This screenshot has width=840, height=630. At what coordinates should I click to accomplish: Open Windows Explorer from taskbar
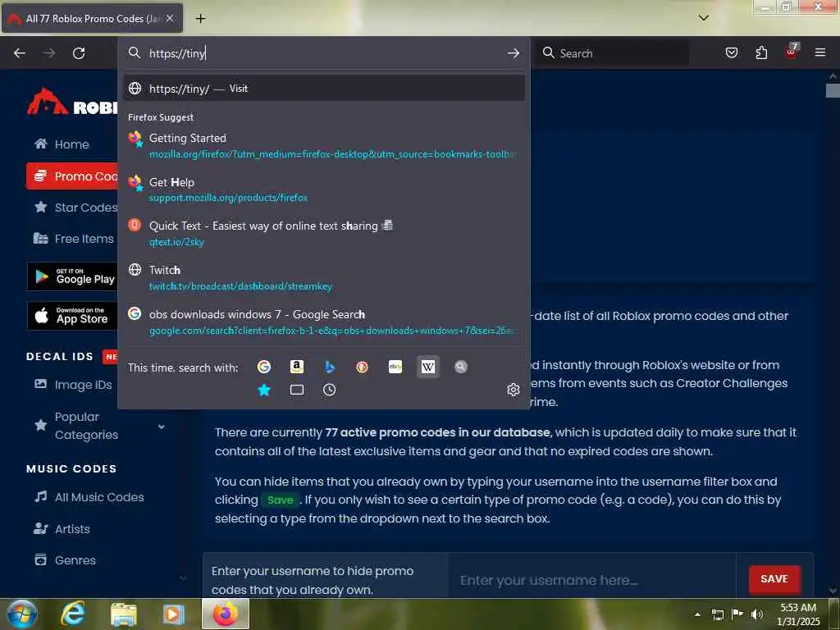pos(124,614)
